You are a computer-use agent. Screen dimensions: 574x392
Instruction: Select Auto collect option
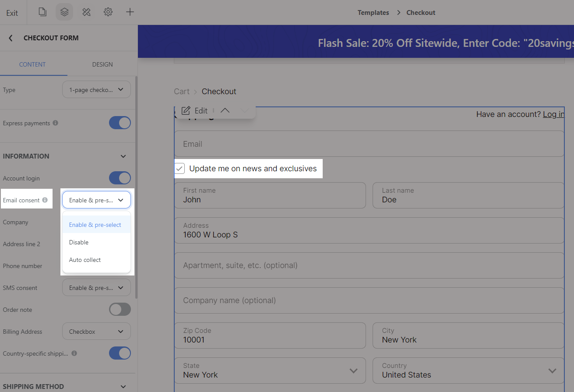coord(96,260)
